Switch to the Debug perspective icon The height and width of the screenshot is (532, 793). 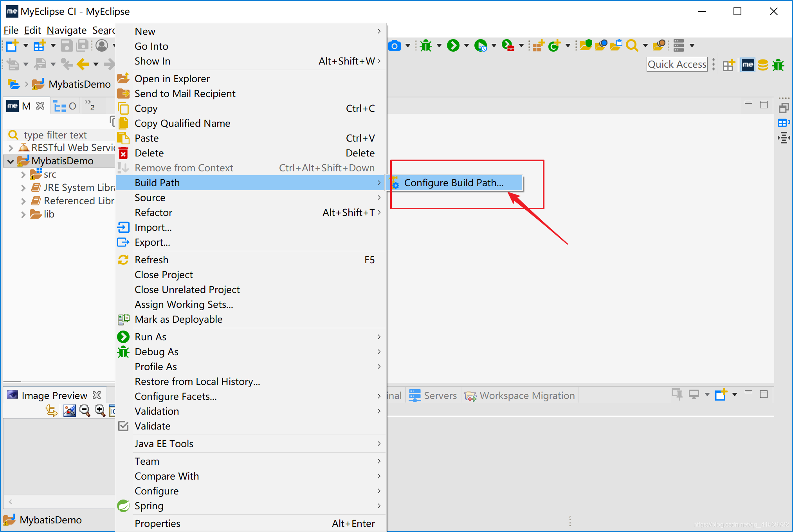[x=778, y=65]
